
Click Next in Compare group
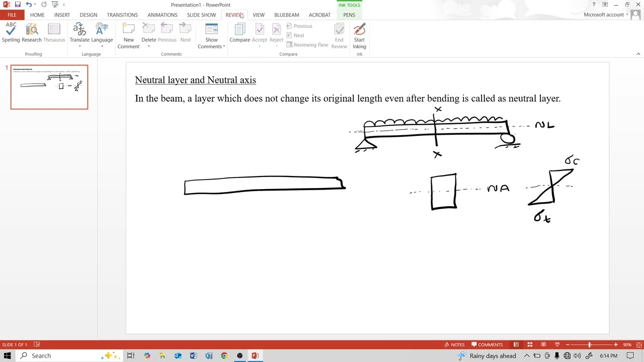click(x=295, y=36)
